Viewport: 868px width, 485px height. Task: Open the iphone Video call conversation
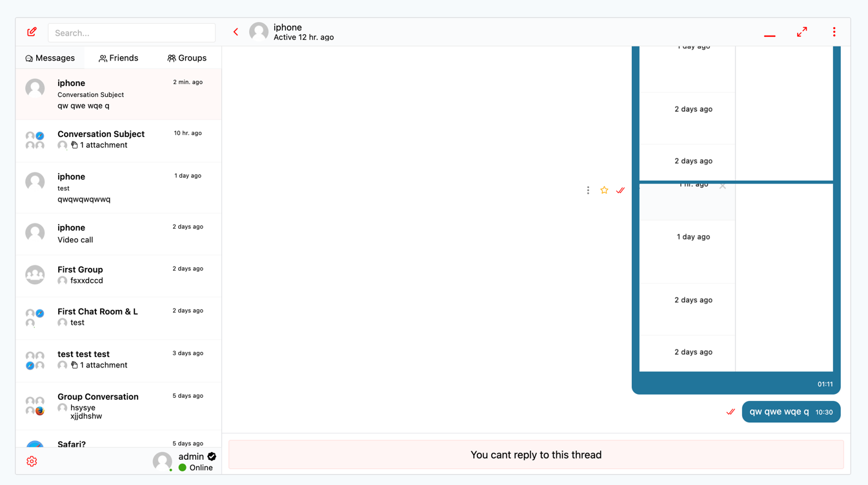click(118, 233)
